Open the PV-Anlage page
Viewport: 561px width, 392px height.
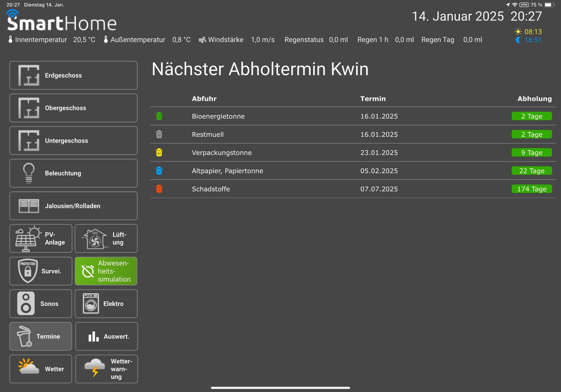(x=41, y=239)
